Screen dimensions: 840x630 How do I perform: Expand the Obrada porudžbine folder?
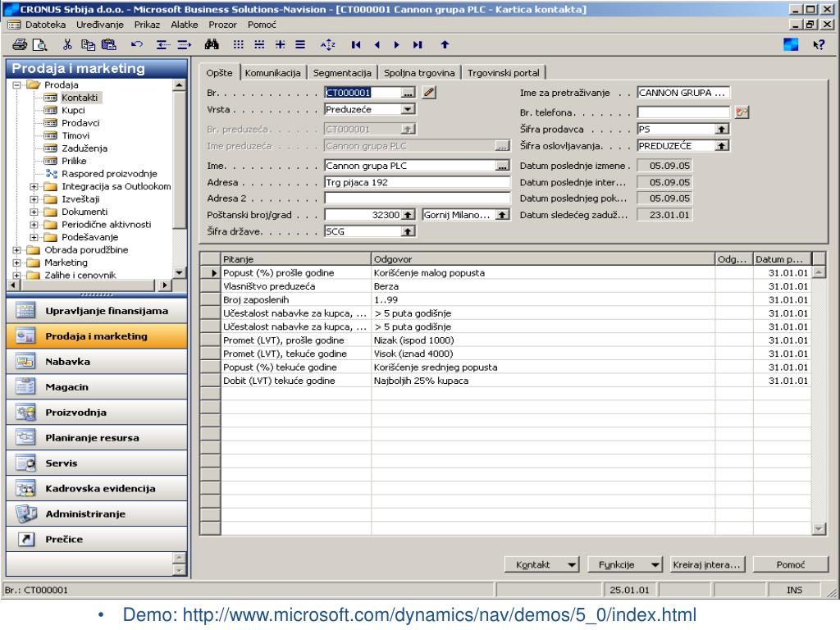point(17,250)
